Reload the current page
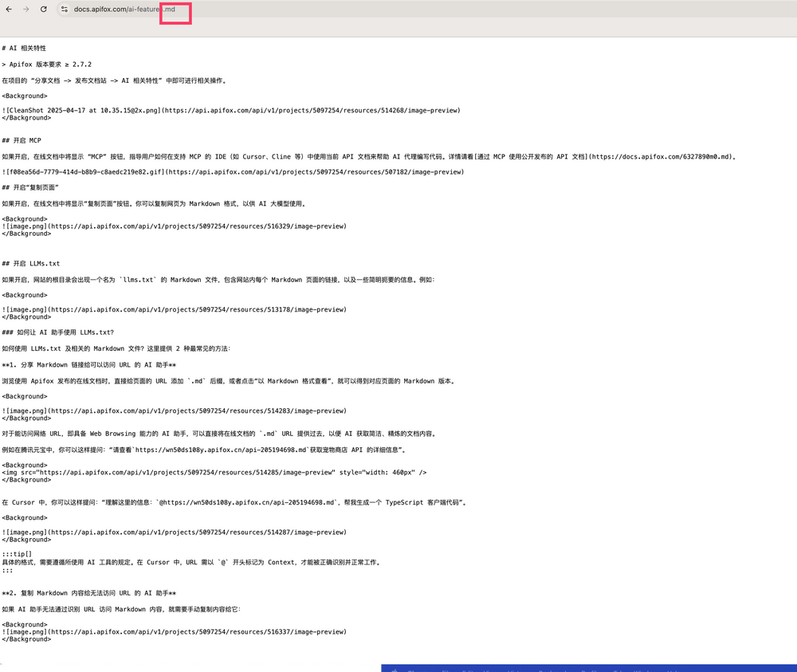 (x=43, y=9)
